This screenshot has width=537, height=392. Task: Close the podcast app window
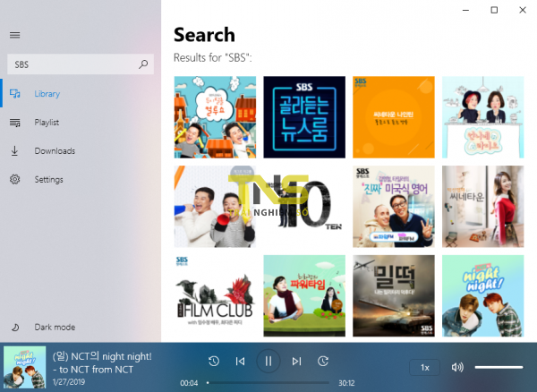click(523, 10)
